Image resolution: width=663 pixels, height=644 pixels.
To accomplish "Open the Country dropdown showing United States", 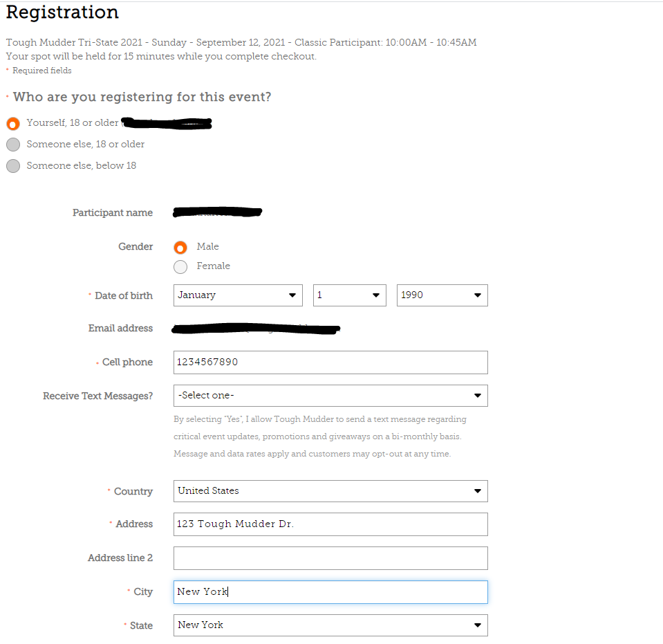I will point(330,491).
